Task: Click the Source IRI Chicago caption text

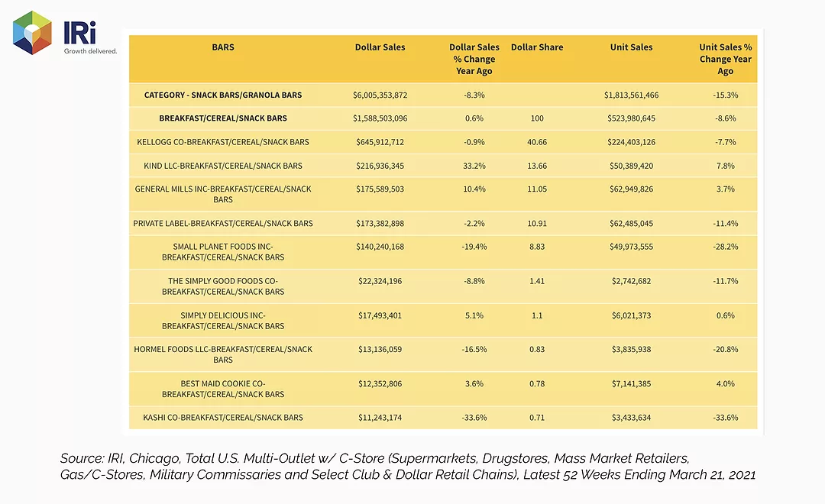Action: click(x=408, y=467)
